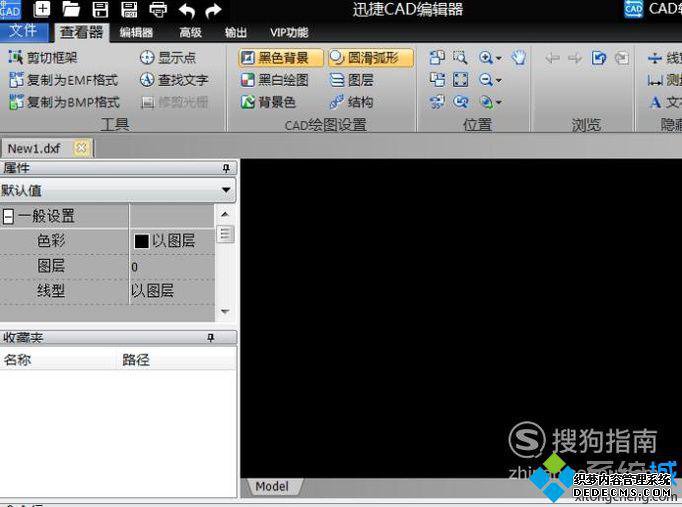Click the Save as PDF disk icon
682x507 pixels.
click(x=129, y=9)
